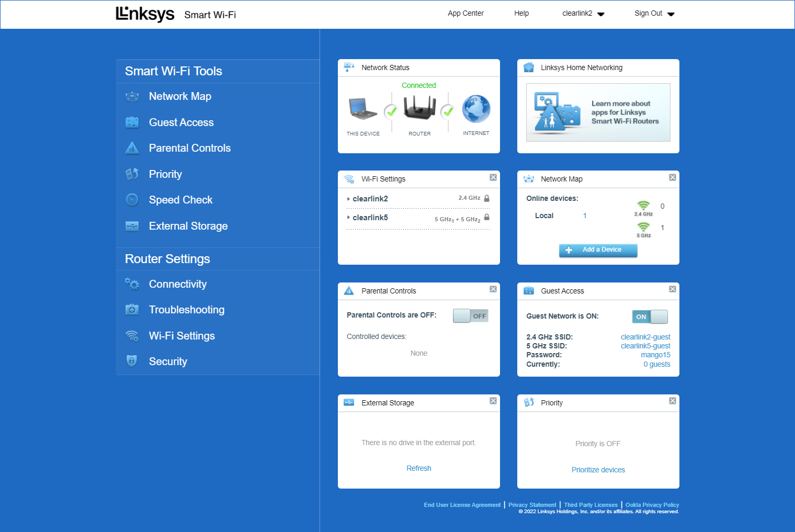
Task: Click the mango15 guest password link
Action: click(656, 355)
